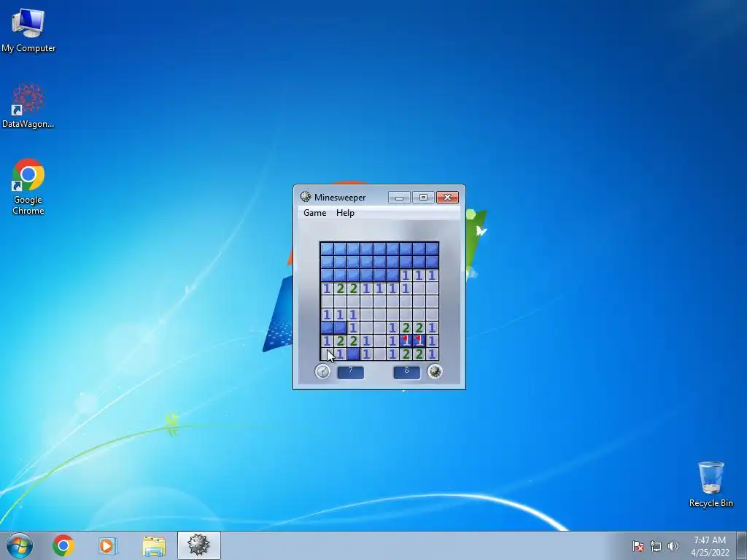Viewport: 747px width, 560px height.
Task: Uncover the top-left corner covered tile
Action: (x=327, y=249)
